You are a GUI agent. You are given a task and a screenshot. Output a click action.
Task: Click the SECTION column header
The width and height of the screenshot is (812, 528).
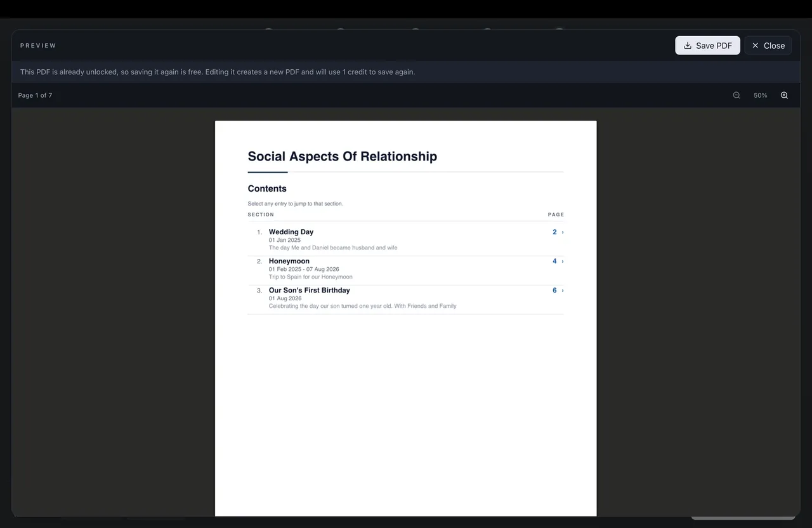click(261, 214)
